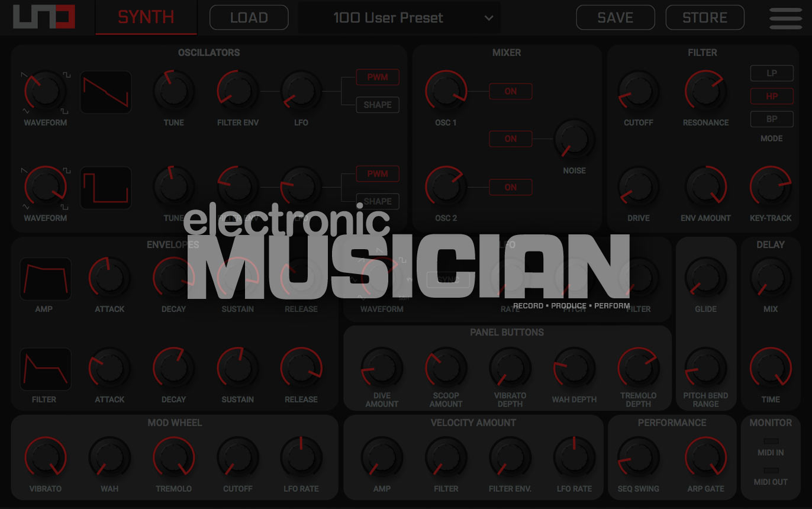Select the AMP envelope shape display
Screen dimensions: 812x509
pos(45,279)
